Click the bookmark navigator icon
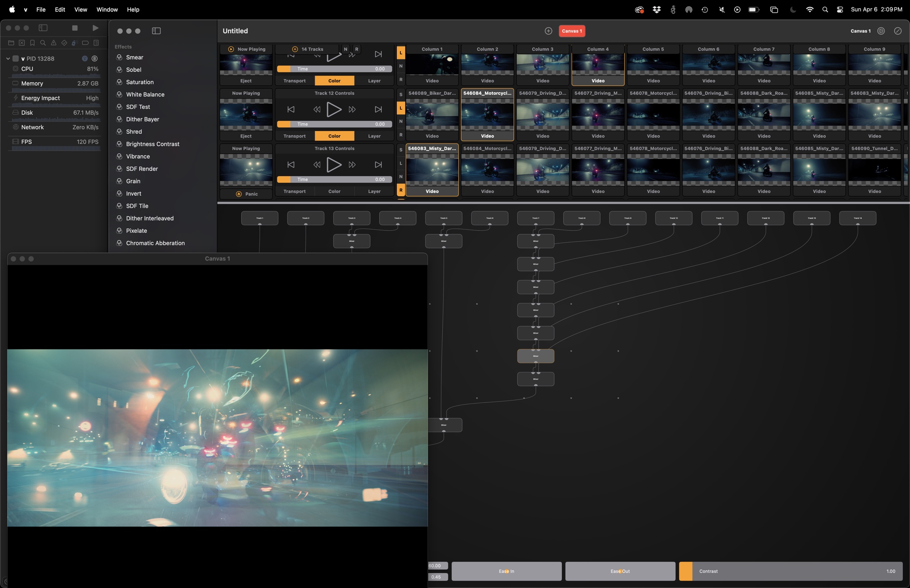This screenshot has height=588, width=910. pos(32,43)
